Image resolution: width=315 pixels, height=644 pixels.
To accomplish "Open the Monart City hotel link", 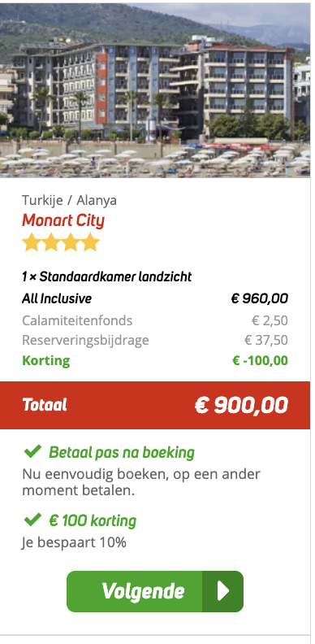I will tap(63, 220).
